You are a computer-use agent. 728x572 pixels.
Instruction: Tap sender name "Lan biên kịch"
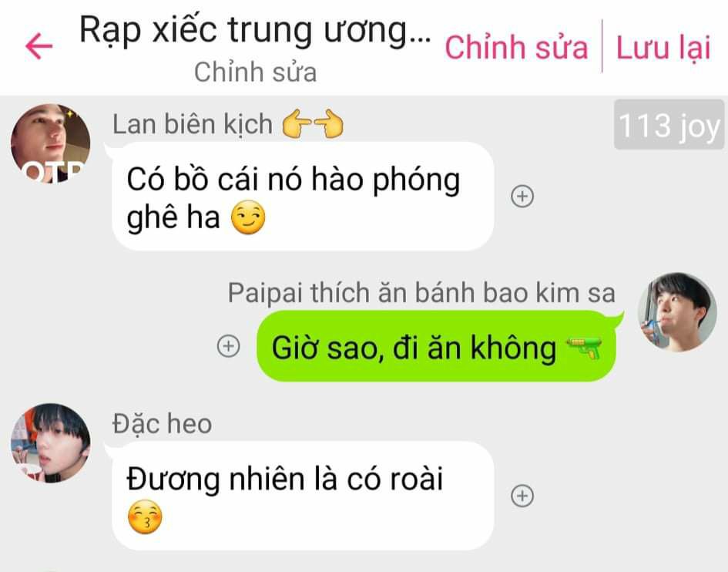pyautogui.click(x=193, y=124)
